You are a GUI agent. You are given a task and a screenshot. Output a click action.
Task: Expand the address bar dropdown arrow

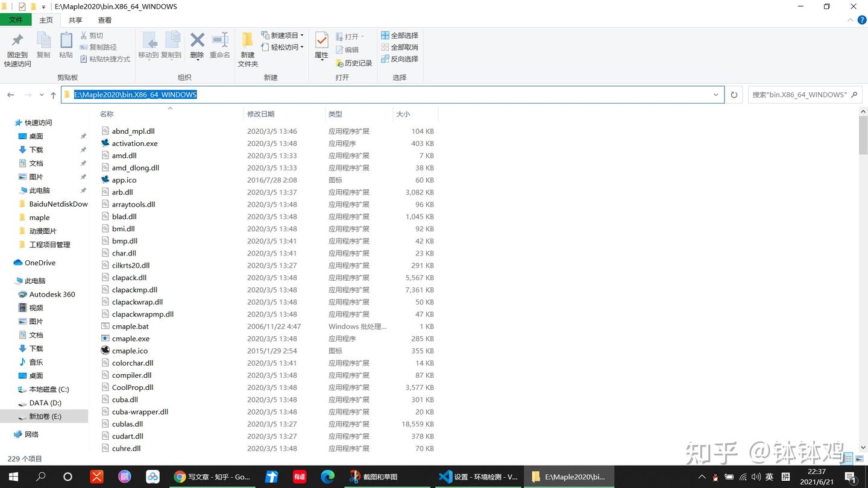(715, 95)
